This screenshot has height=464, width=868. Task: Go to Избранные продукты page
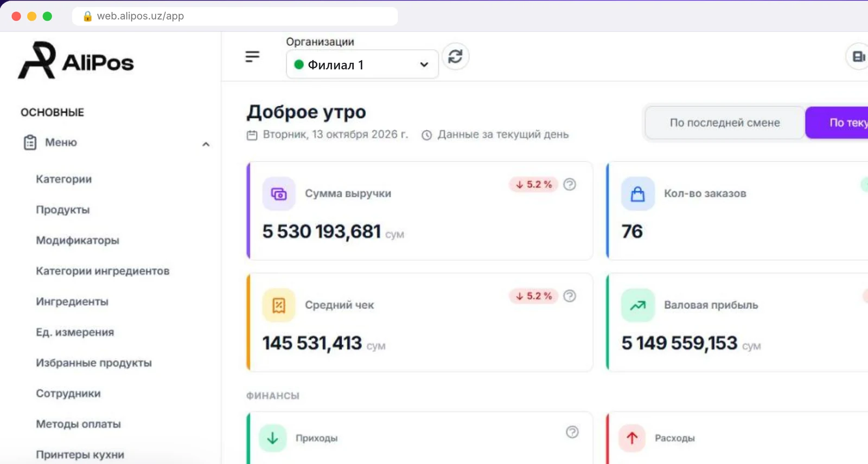94,363
